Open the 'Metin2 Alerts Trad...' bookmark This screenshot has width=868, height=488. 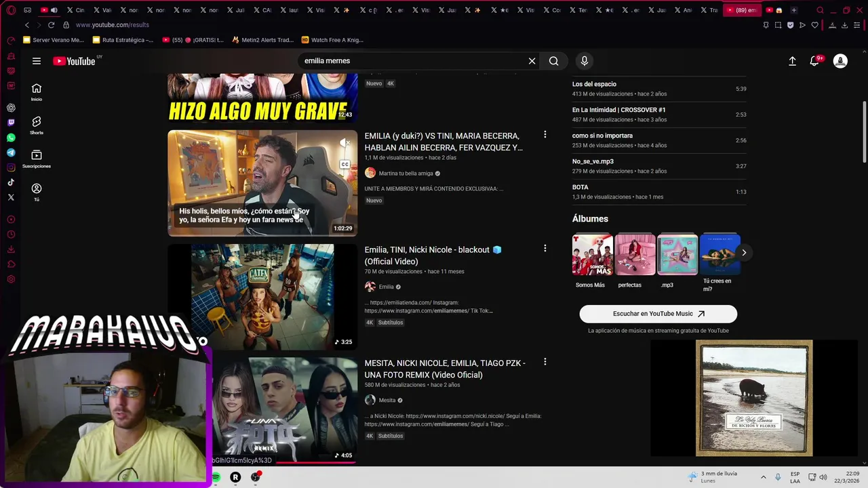coord(262,40)
